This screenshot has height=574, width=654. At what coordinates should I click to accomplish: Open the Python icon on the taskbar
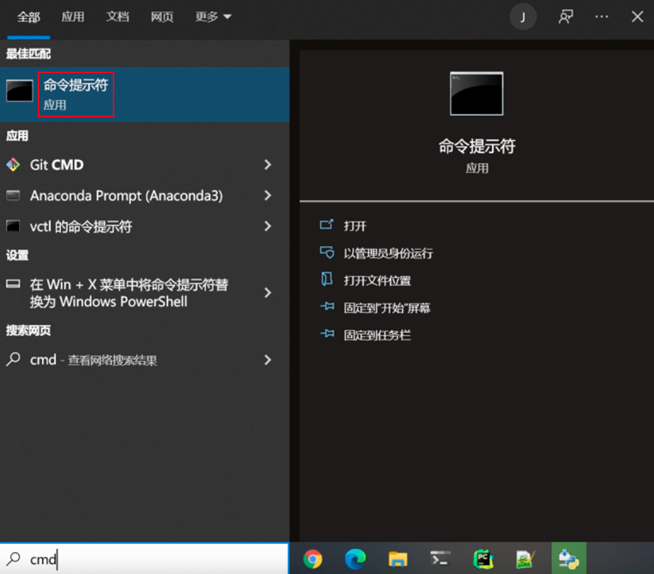pos(569,559)
